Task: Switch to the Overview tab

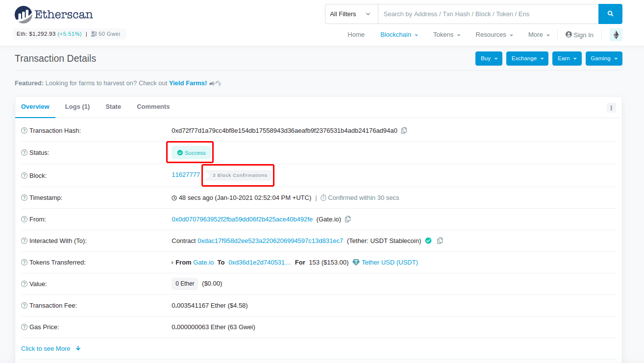Action: pyautogui.click(x=35, y=107)
